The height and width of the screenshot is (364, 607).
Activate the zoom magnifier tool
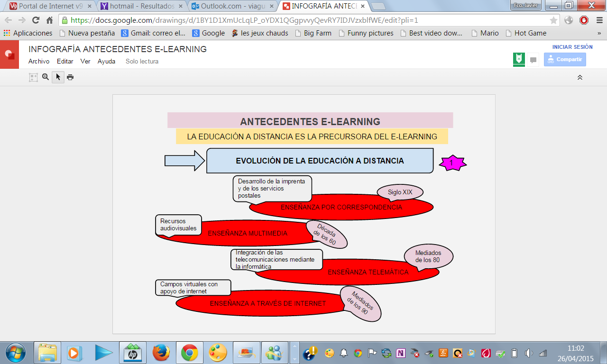[45, 77]
